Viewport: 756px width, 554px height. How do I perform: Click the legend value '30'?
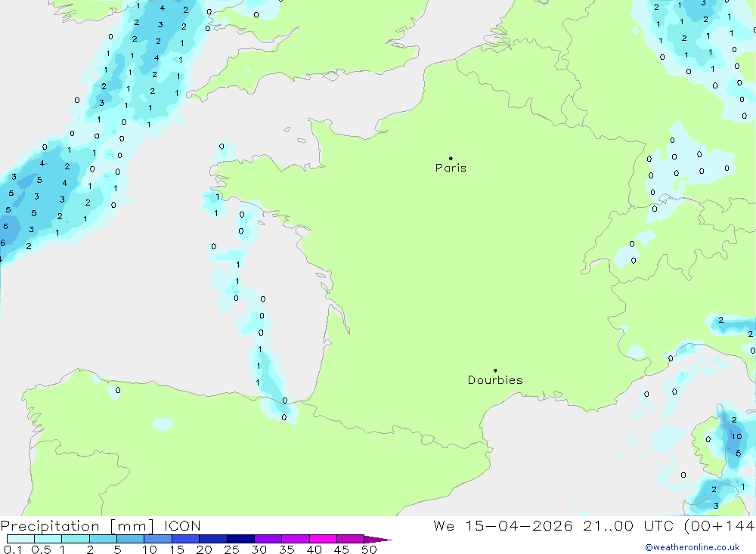pos(259,549)
